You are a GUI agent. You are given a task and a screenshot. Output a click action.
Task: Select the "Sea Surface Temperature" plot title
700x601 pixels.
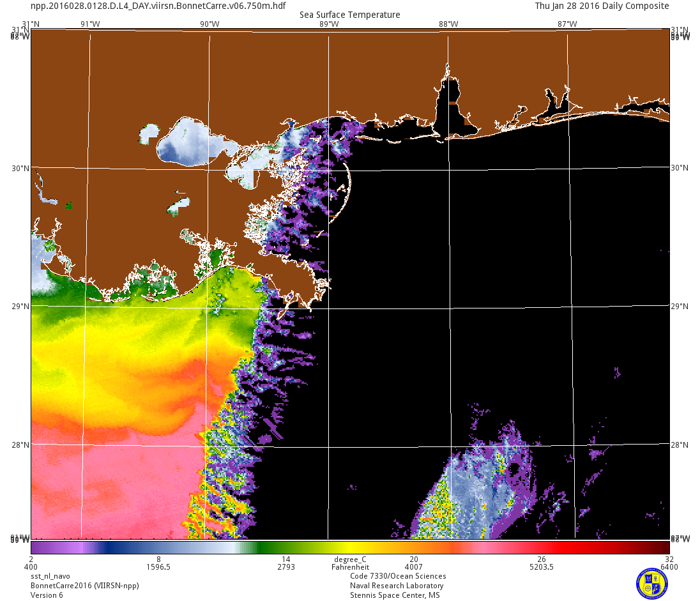coord(350,15)
